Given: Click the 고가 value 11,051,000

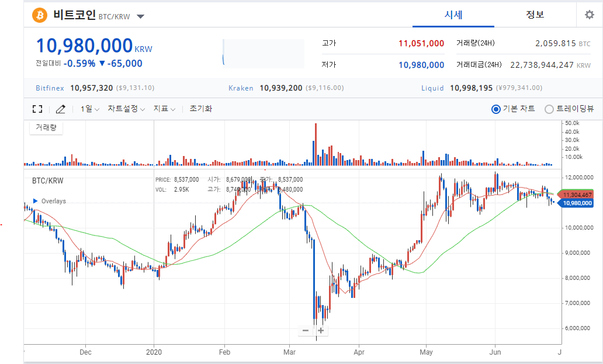Looking at the screenshot, I should tap(421, 43).
